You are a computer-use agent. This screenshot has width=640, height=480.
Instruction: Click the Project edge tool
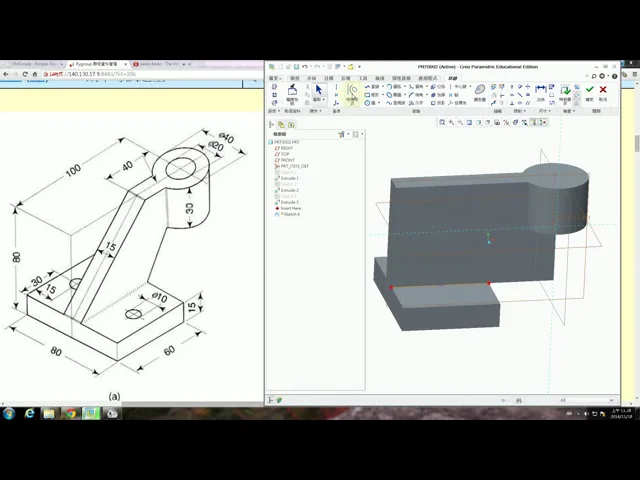tap(438, 103)
